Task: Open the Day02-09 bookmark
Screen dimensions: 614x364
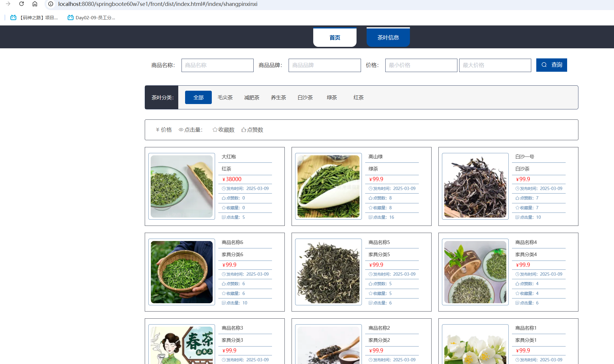Action: point(91,17)
